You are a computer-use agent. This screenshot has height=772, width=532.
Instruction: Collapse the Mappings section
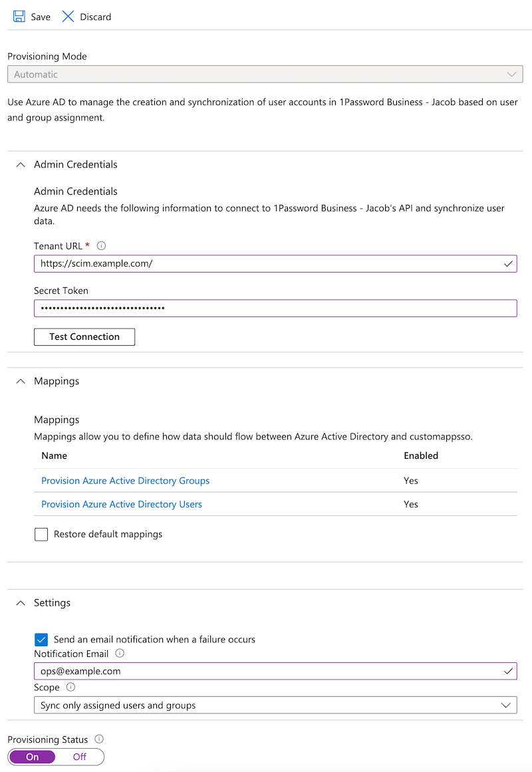[20, 381]
